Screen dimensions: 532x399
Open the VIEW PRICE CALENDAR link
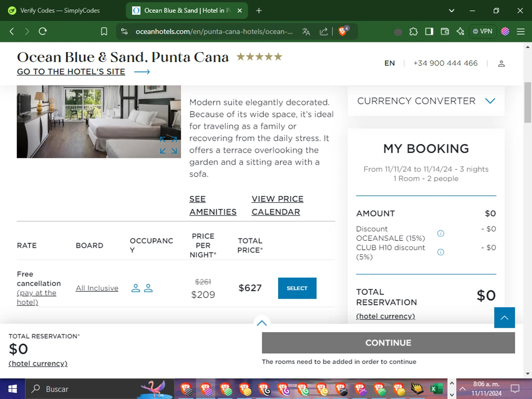click(x=277, y=205)
